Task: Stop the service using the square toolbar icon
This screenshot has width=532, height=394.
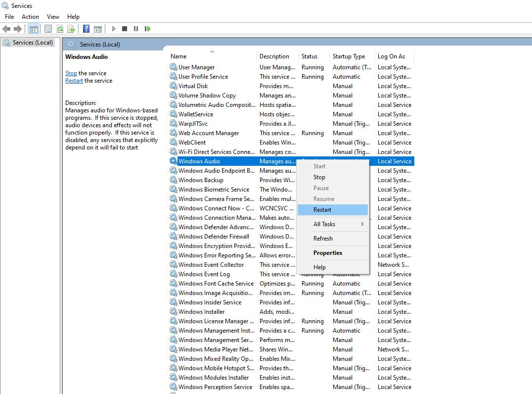Action: point(124,28)
